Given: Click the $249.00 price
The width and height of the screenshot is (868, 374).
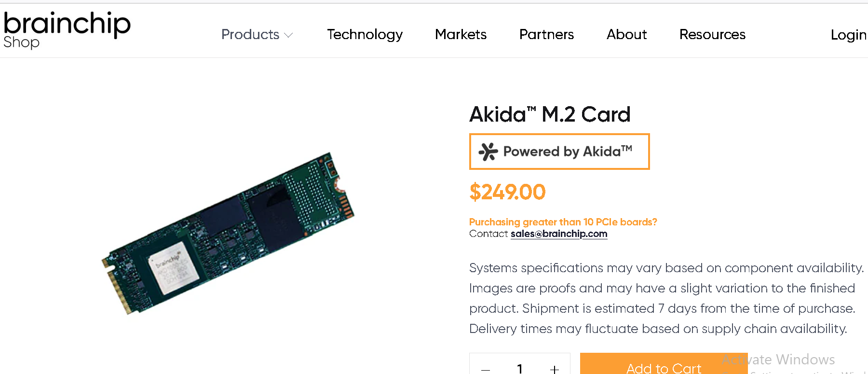Looking at the screenshot, I should 507,192.
